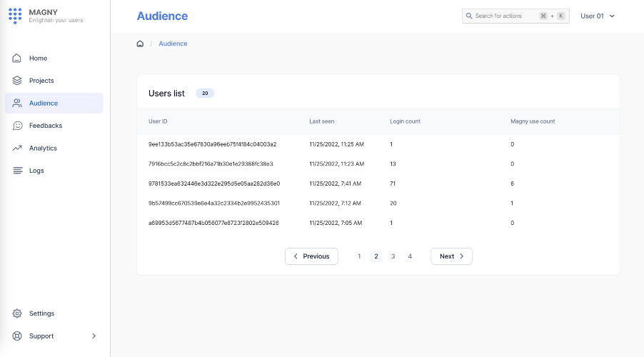Go to the Next page
Viewport: 644px width, 357px height.
(x=451, y=256)
